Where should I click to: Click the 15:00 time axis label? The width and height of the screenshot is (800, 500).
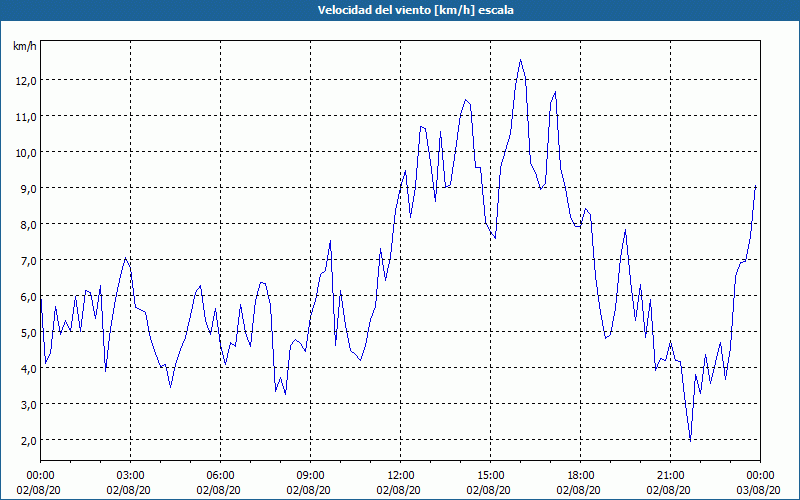pos(490,476)
